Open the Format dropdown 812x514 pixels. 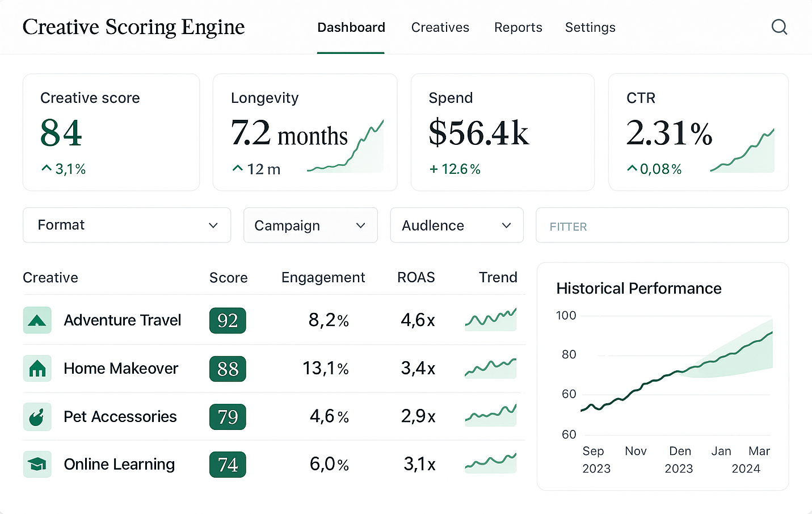(x=126, y=225)
